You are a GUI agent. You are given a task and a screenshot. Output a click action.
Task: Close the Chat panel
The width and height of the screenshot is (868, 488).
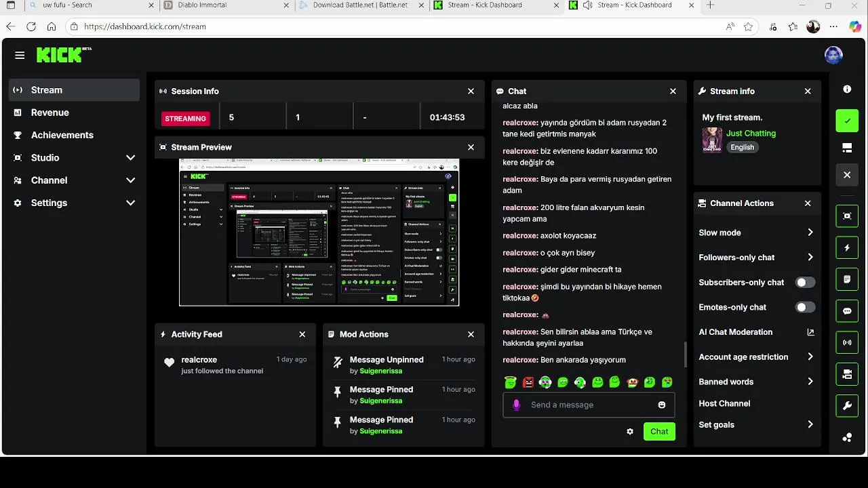[x=673, y=91]
